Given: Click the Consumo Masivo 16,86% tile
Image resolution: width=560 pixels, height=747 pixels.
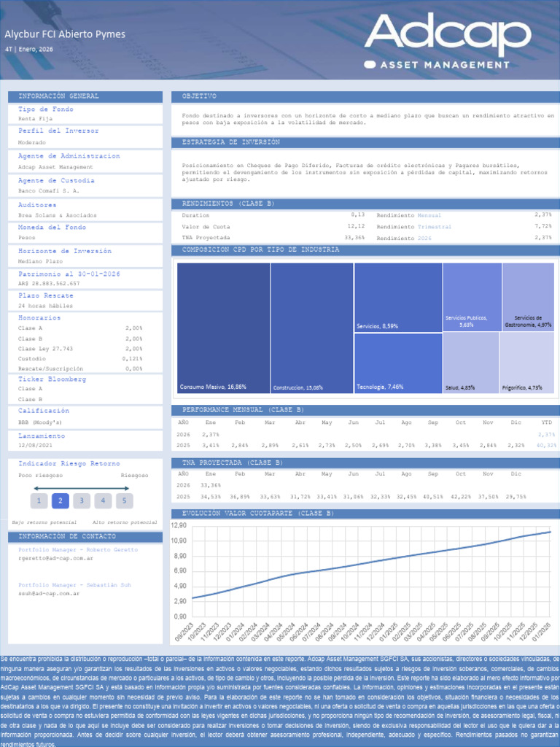Looking at the screenshot, I should pyautogui.click(x=223, y=328).
